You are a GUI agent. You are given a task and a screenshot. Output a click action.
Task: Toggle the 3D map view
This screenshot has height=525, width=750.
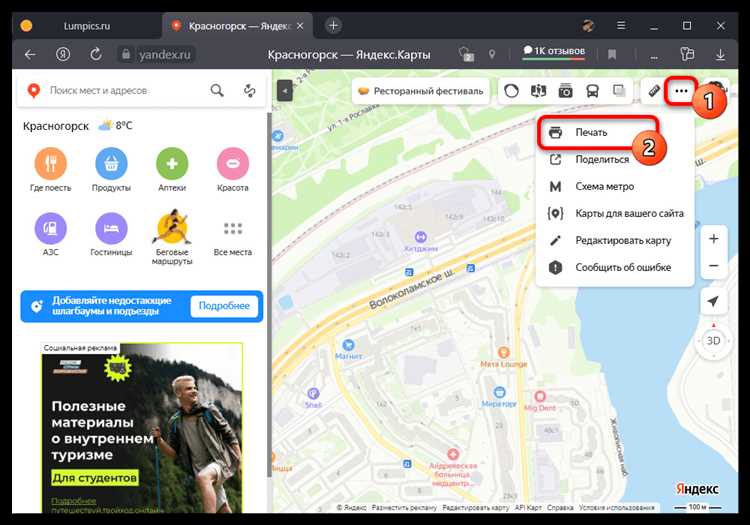(713, 339)
